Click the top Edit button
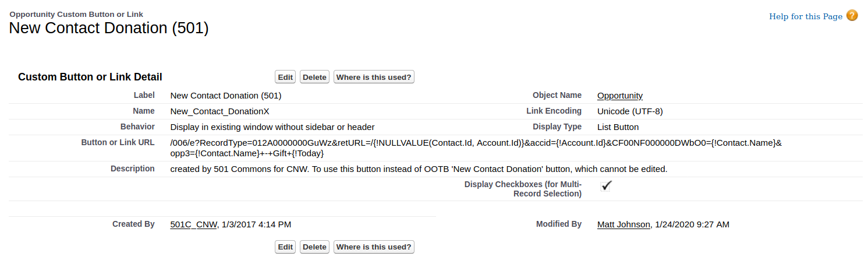The height and width of the screenshot is (260, 868). point(285,77)
